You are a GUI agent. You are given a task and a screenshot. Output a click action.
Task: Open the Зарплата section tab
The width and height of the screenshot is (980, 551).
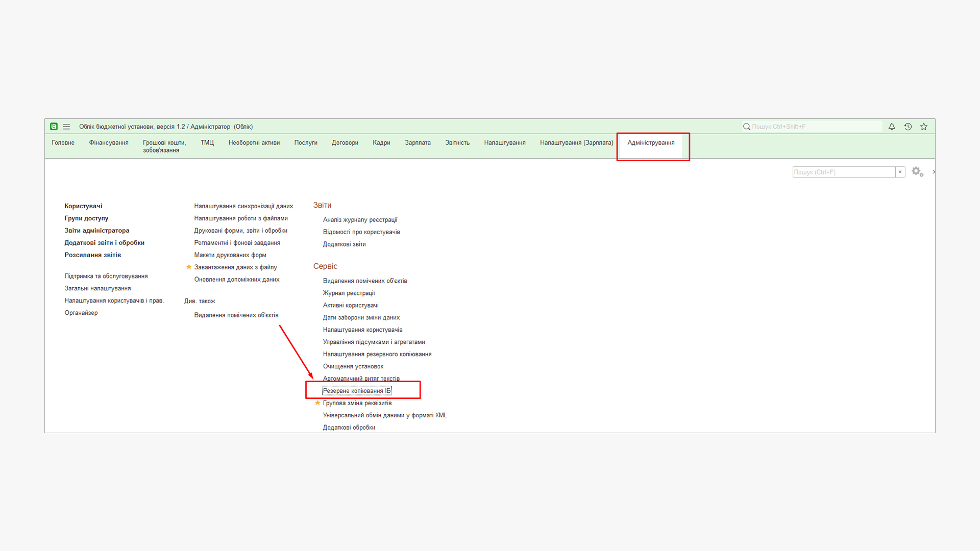pyautogui.click(x=418, y=143)
